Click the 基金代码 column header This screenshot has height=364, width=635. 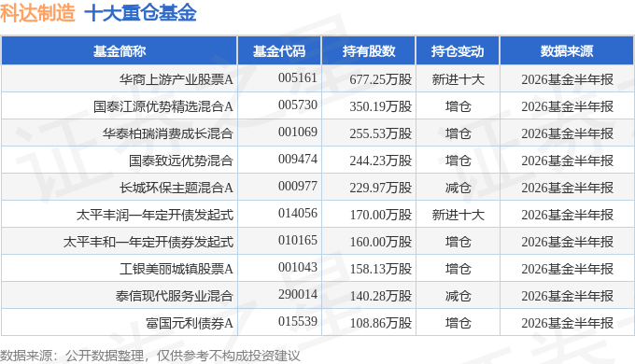click(x=279, y=51)
